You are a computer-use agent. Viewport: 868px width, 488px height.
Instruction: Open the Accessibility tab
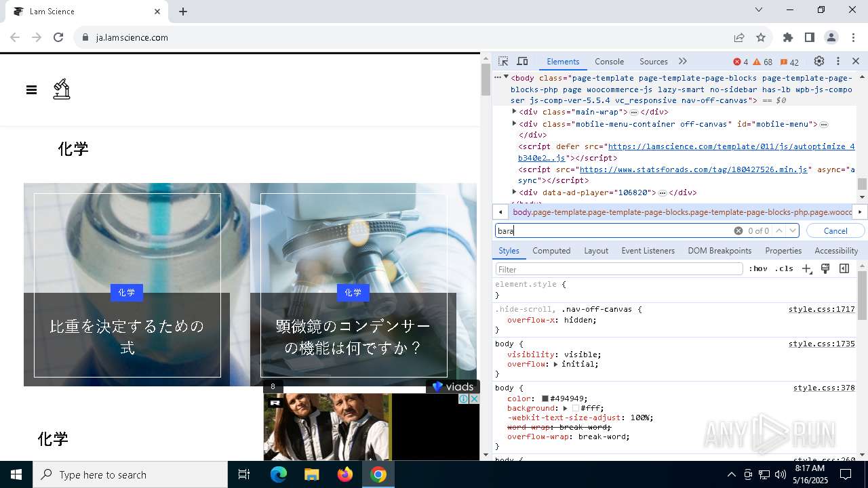836,251
